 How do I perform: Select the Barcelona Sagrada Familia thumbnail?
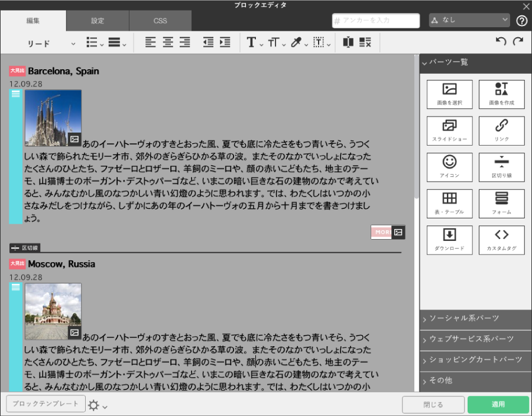click(53, 118)
